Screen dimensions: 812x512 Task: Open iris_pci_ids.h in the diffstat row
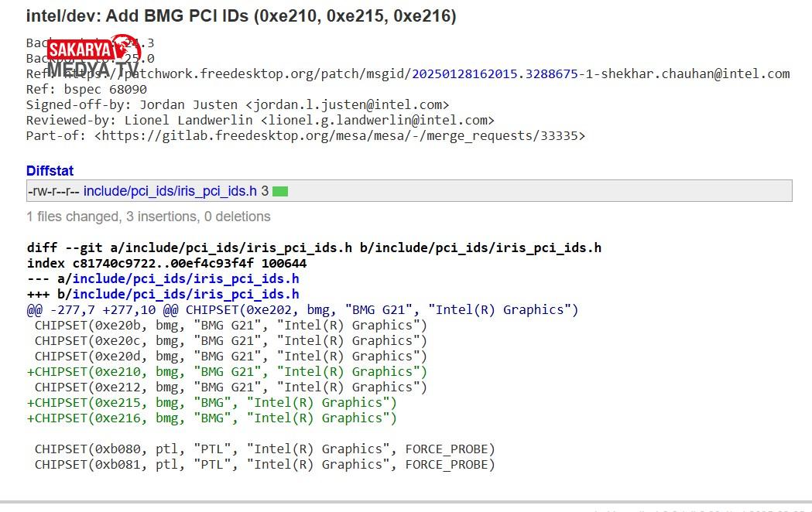(x=170, y=191)
